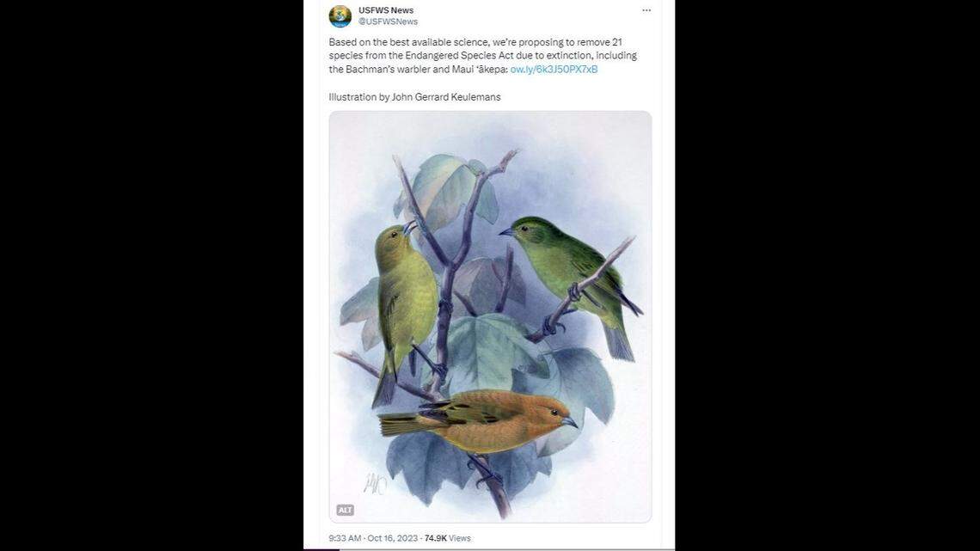Screen dimensions: 980x551
Task: Click the Illustration by John Gerrard Keulemans caption
Action: click(x=414, y=96)
